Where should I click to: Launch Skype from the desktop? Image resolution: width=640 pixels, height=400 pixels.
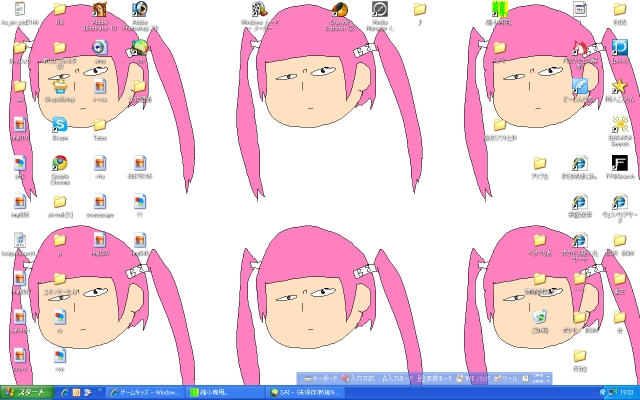coord(59,124)
